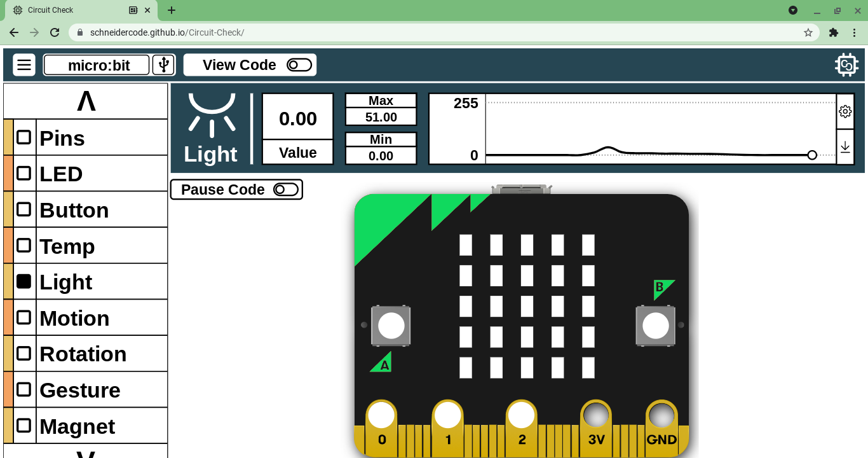Select the Rotation sensor row
The image size is (868, 458).
coord(86,353)
